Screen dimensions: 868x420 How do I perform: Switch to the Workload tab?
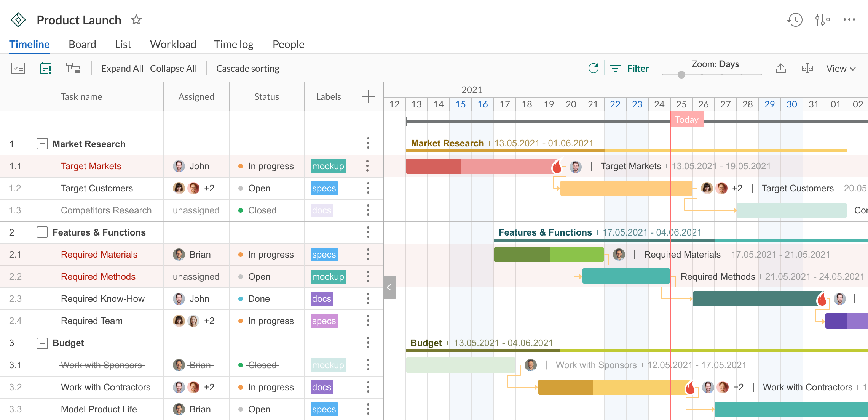coord(173,44)
